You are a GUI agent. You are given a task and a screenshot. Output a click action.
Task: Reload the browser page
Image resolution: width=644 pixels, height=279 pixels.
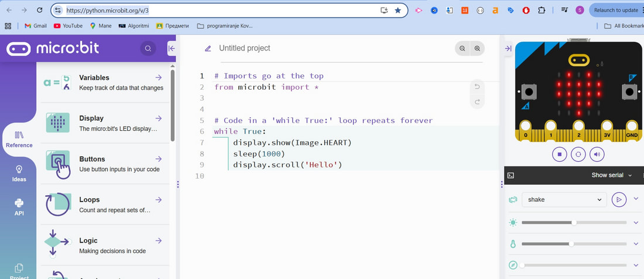pos(39,11)
